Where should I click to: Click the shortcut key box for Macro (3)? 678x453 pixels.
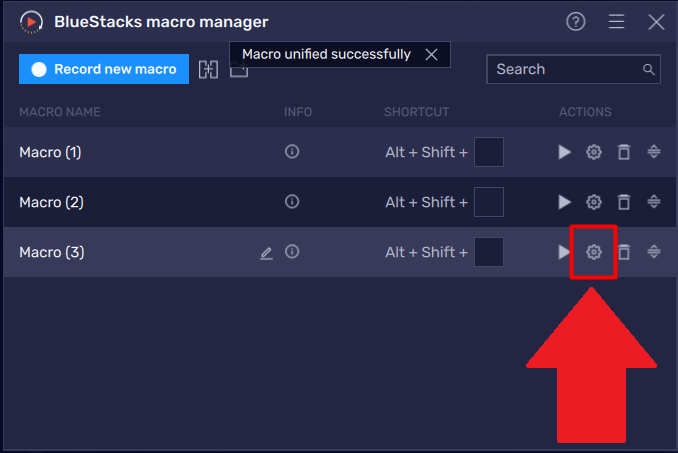tap(488, 252)
